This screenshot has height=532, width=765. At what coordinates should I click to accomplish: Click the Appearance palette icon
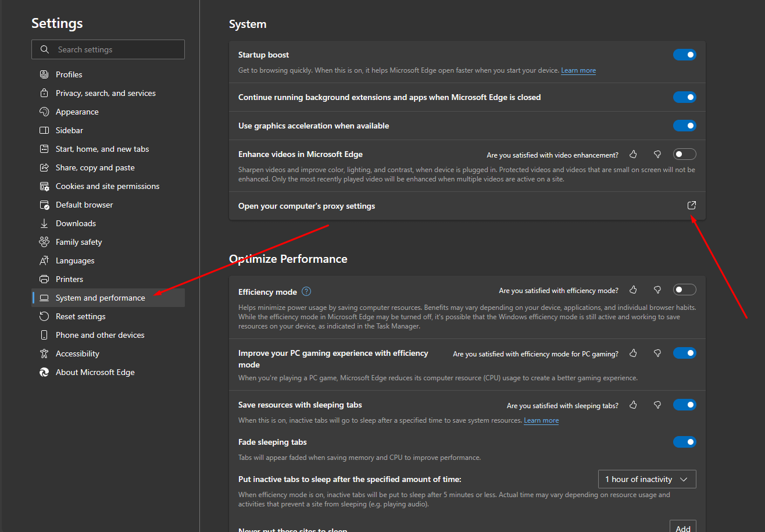tap(44, 112)
